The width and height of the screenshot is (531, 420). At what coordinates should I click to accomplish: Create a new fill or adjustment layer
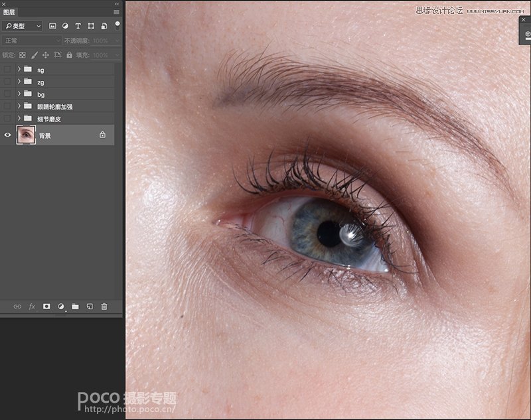tap(61, 307)
